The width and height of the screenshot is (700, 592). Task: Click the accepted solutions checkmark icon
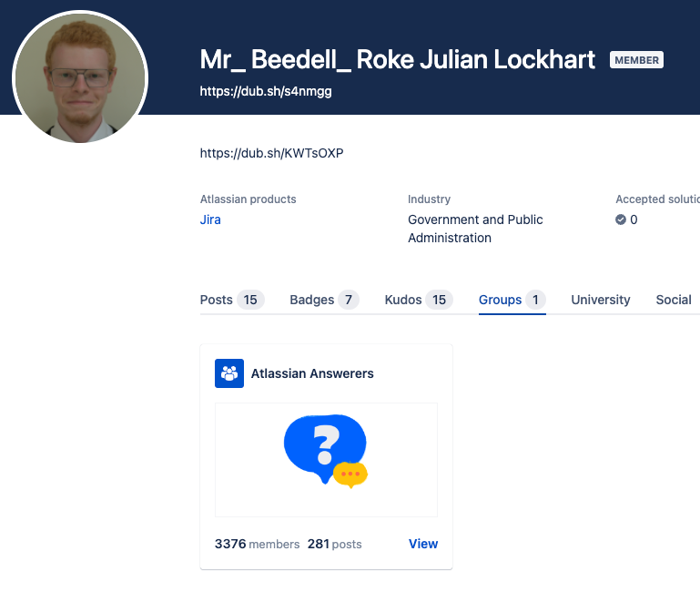(621, 219)
